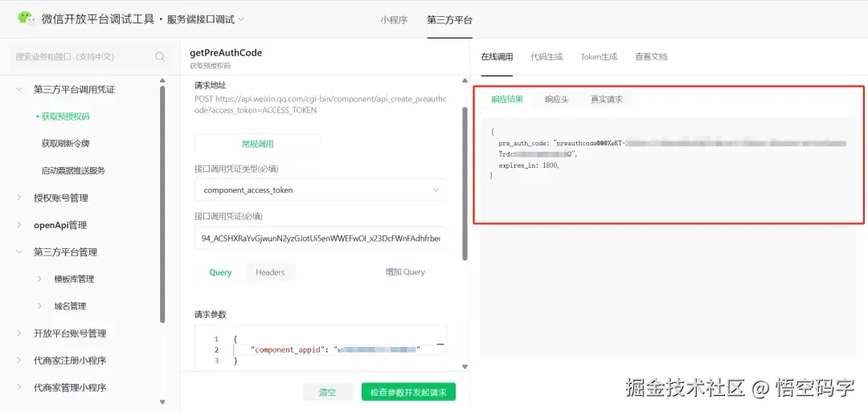Expand the 授权账号管理 group
This screenshot has height=412, width=868.
pyautogui.click(x=19, y=198)
